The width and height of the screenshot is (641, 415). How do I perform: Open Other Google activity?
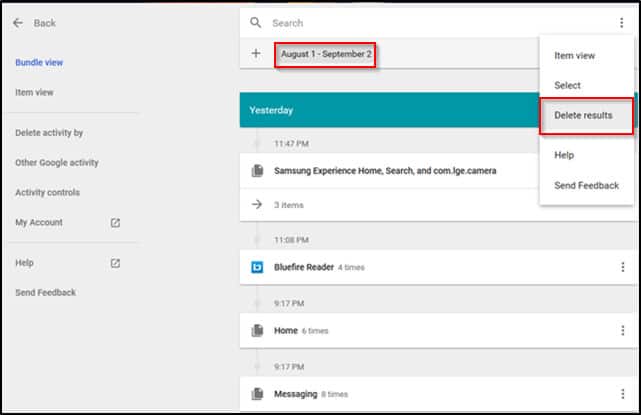(x=57, y=163)
